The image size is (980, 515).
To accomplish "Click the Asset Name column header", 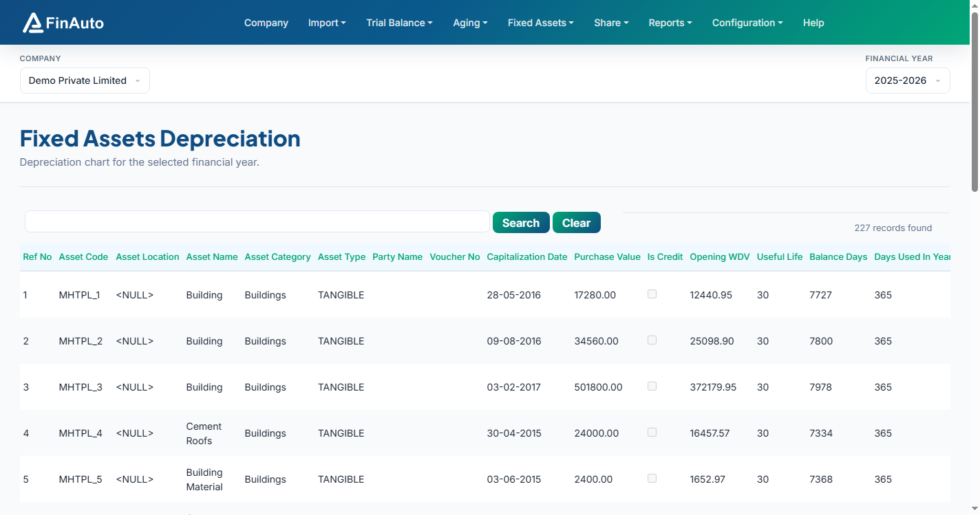I will coord(212,256).
